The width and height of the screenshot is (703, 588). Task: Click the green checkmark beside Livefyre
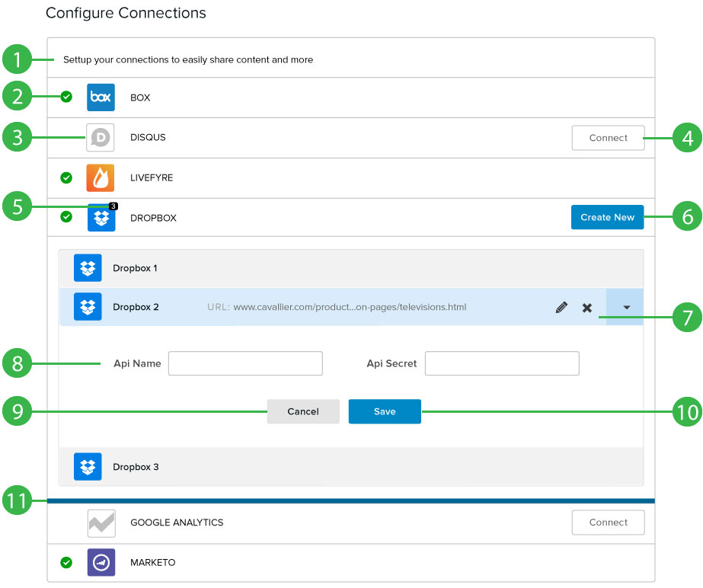(x=66, y=177)
